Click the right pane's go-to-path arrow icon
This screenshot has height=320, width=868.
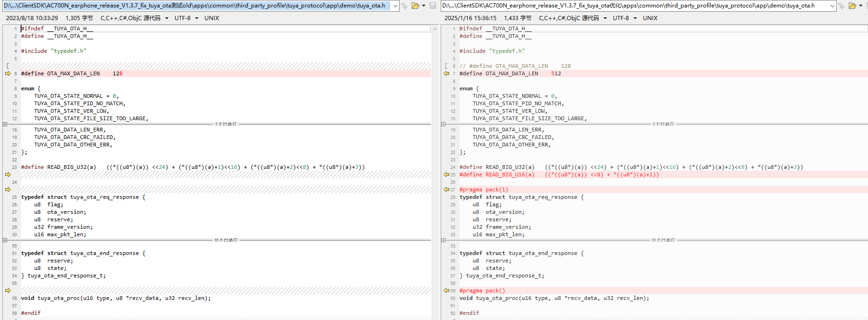(x=841, y=6)
